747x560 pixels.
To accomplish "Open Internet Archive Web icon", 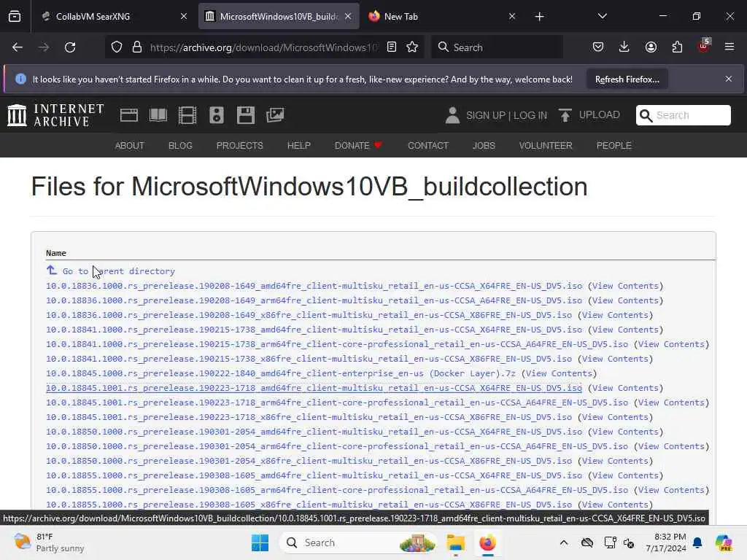I will click(x=128, y=115).
